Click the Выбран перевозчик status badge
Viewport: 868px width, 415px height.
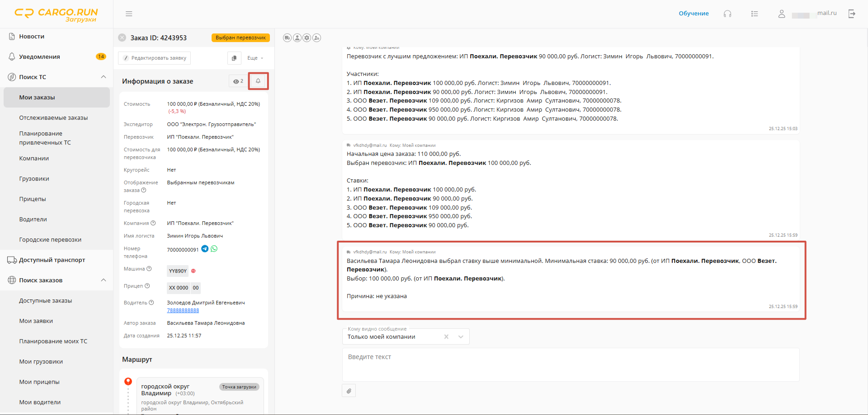coord(241,38)
